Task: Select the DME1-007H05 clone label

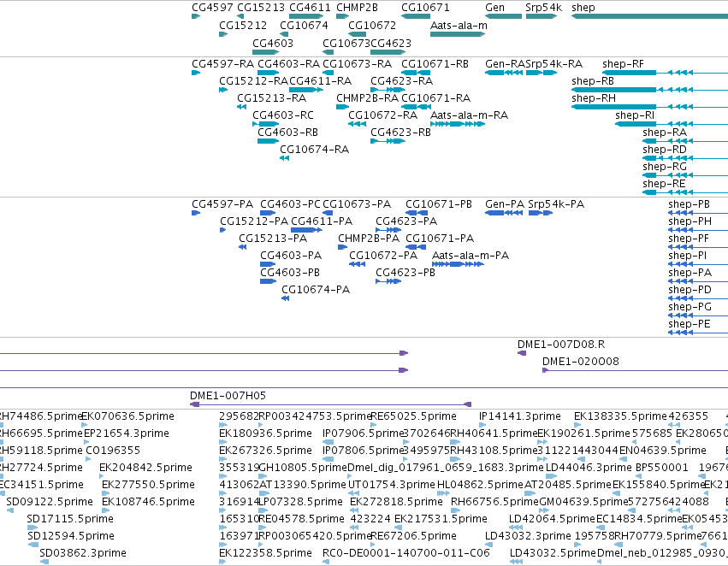Action: point(228,396)
